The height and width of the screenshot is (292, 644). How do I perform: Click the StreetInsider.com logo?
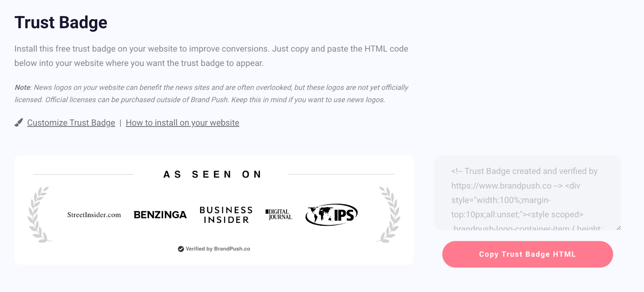point(94,215)
